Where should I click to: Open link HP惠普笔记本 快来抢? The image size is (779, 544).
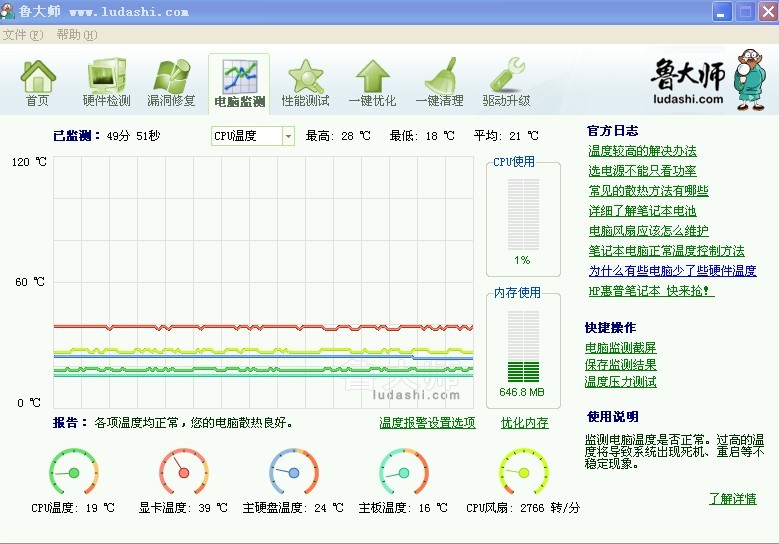pyautogui.click(x=651, y=291)
